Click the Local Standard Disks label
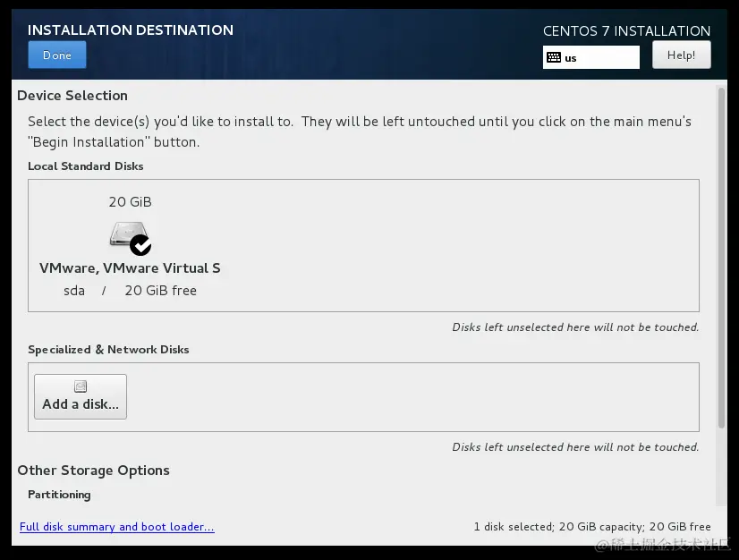Viewport: 739px width, 560px height. [85, 166]
